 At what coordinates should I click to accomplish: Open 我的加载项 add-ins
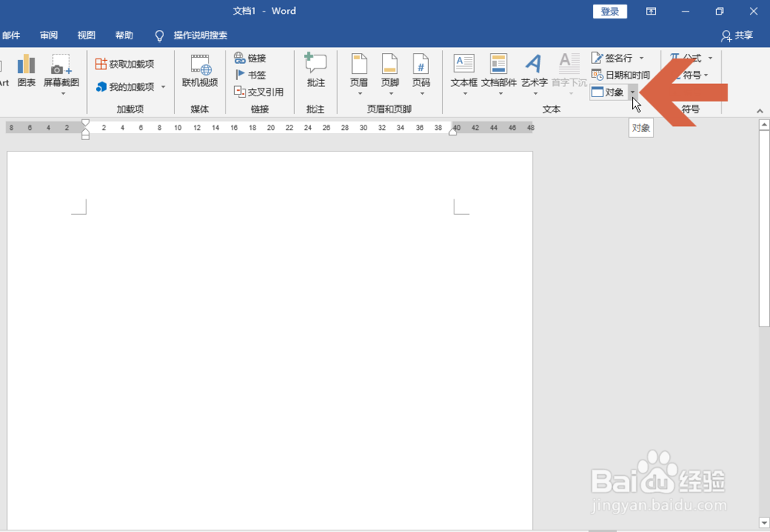tap(126, 87)
